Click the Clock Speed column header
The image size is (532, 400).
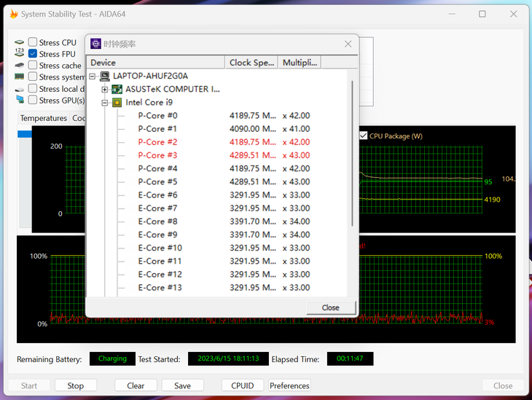coord(251,63)
